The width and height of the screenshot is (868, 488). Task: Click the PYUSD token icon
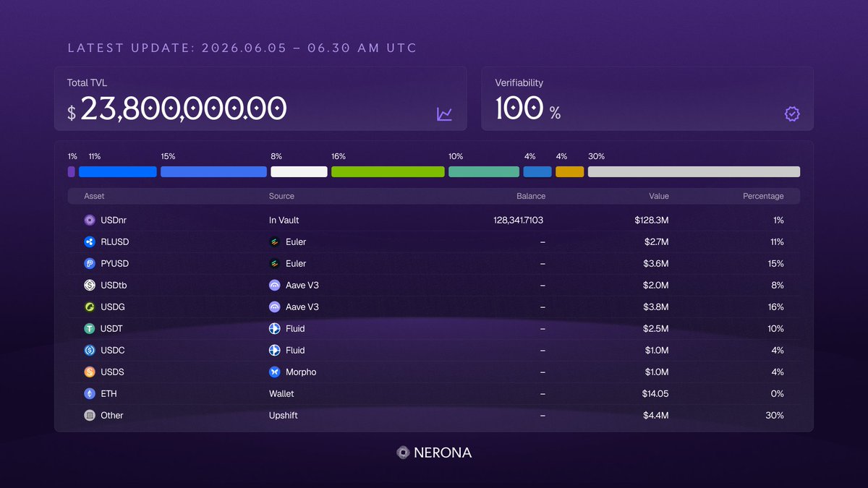tap(90, 263)
